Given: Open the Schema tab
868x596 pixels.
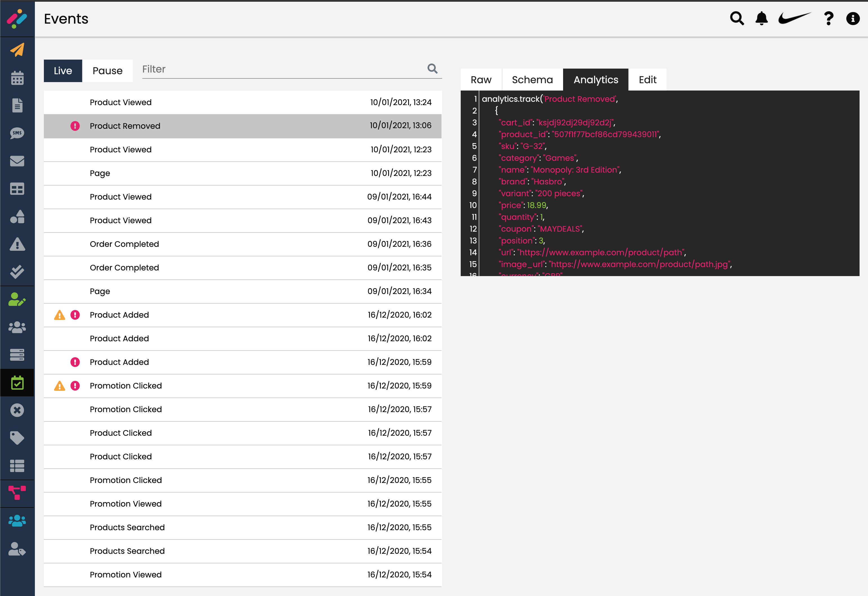Looking at the screenshot, I should click(x=532, y=80).
